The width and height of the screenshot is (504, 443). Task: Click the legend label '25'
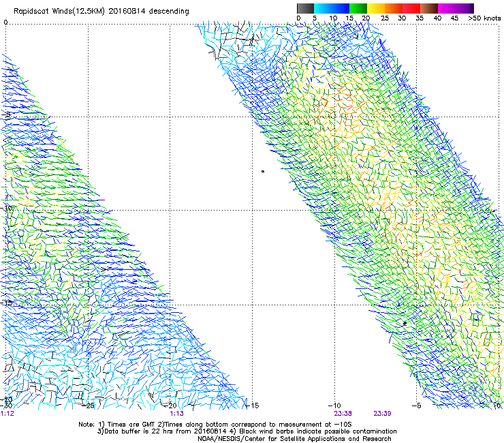pyautogui.click(x=385, y=18)
